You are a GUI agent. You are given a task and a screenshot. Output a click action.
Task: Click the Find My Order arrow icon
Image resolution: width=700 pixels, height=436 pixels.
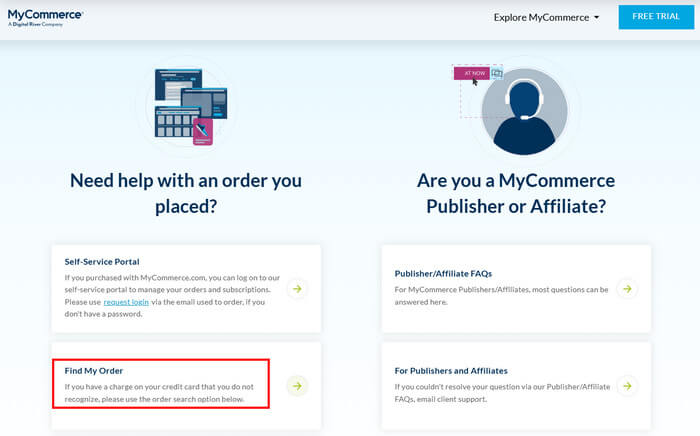click(x=297, y=386)
